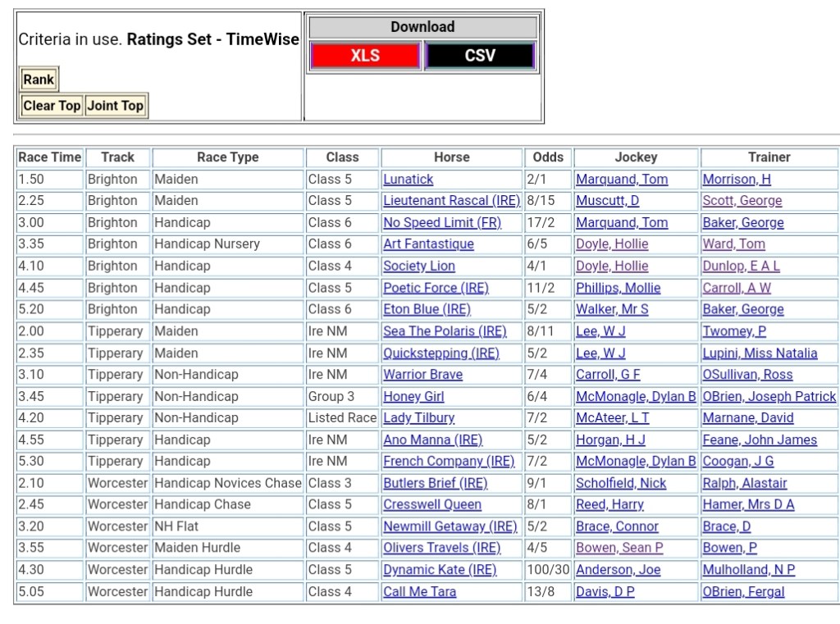Open Lieutenant Rascal (IRE) horse link

pyautogui.click(x=451, y=201)
